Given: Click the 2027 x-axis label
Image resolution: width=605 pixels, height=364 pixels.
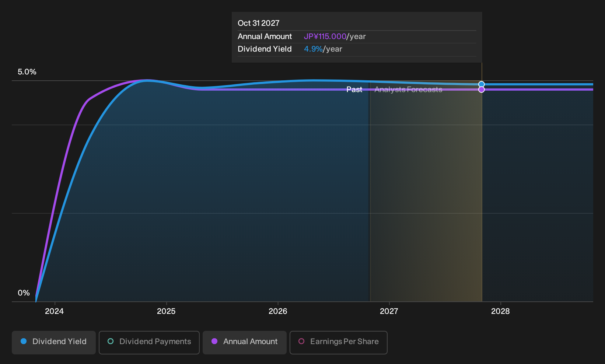Looking at the screenshot, I should point(389,311).
